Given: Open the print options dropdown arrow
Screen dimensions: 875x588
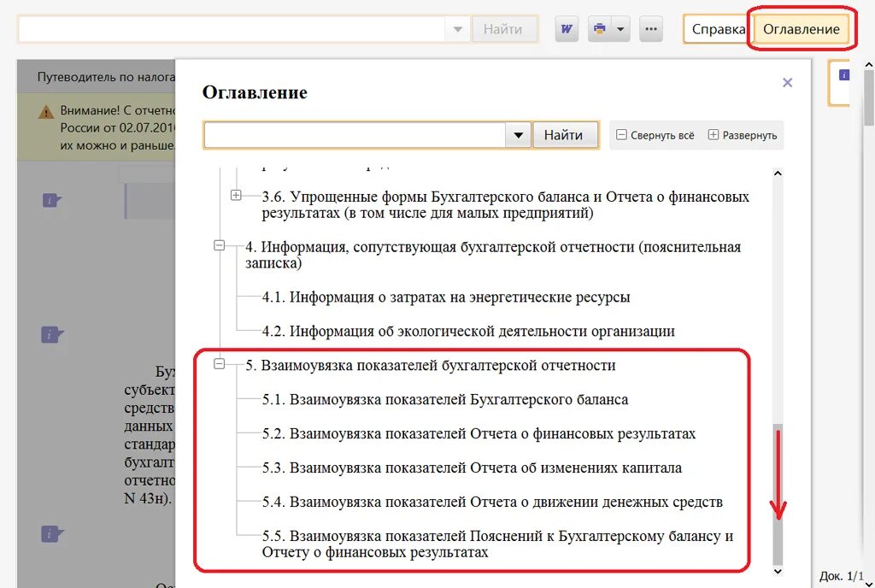Looking at the screenshot, I should 620,28.
